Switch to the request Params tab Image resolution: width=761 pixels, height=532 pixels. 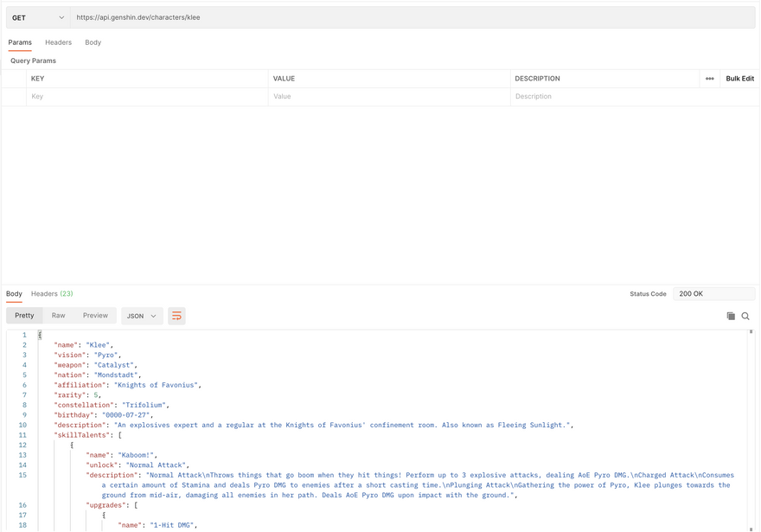[20, 42]
